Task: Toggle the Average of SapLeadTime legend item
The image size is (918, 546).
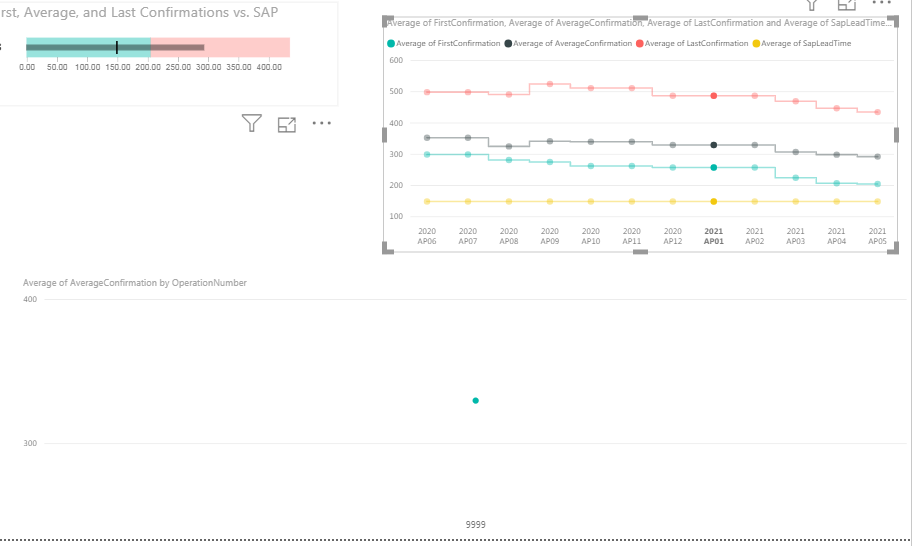Action: coord(801,43)
